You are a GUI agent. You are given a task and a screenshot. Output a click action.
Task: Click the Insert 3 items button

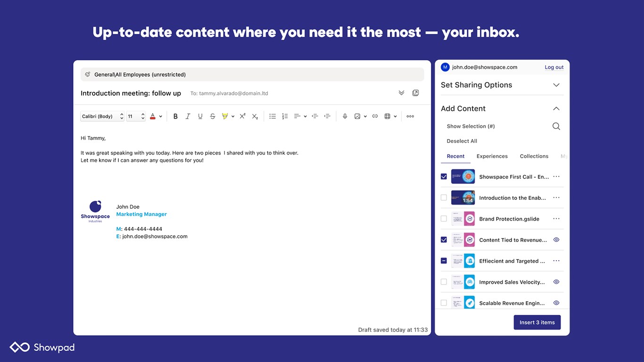537,322
